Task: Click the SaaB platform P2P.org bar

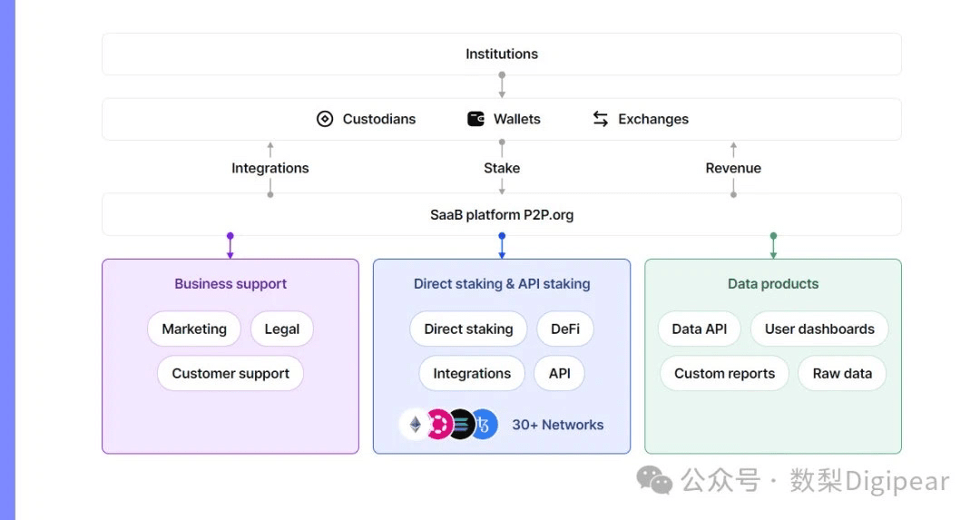Action: coord(502,215)
